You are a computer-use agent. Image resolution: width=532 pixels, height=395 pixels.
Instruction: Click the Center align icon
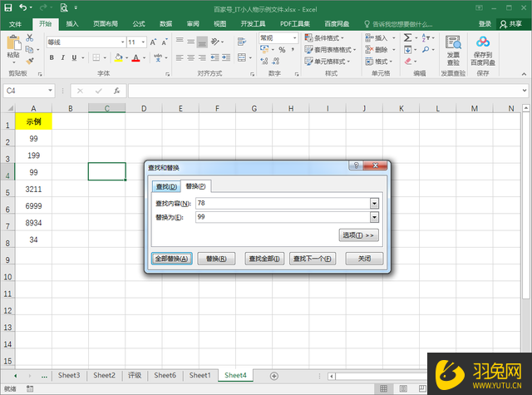(x=191, y=57)
